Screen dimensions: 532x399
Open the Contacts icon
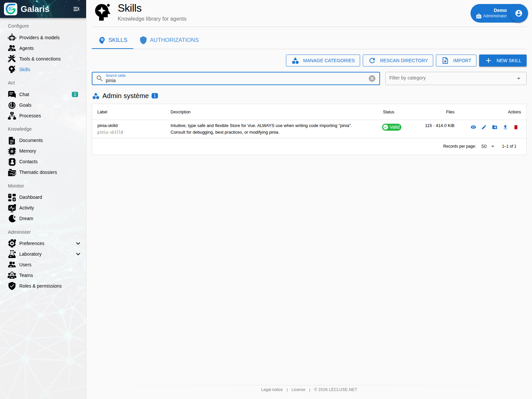coord(12,162)
